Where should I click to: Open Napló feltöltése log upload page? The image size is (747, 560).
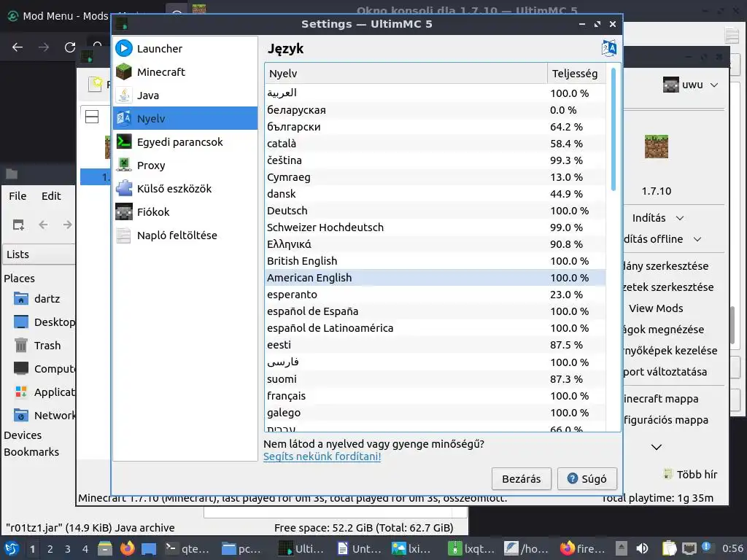pyautogui.click(x=185, y=236)
